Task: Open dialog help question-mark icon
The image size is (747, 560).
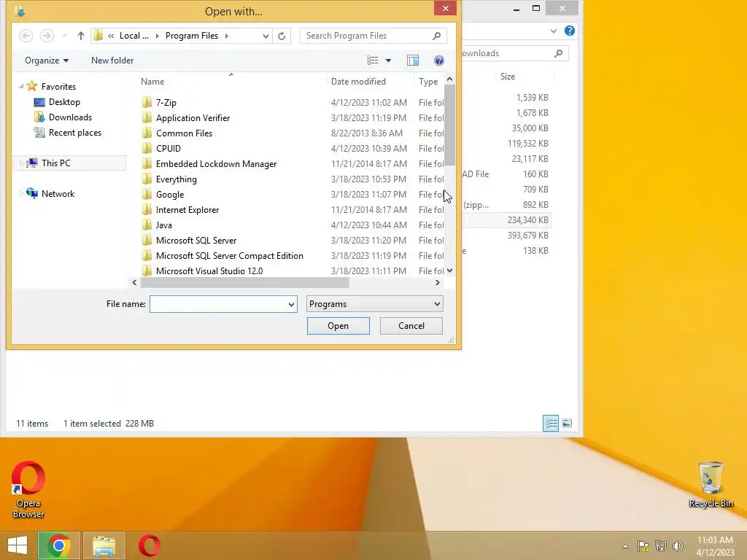Action: (438, 61)
